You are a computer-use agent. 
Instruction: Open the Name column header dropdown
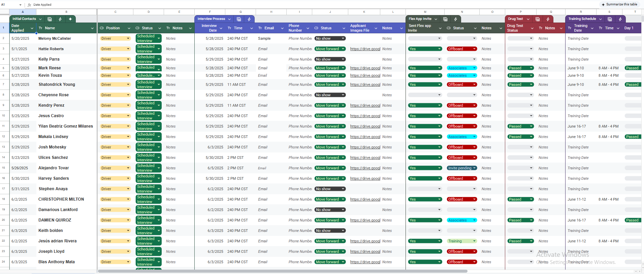(92, 28)
